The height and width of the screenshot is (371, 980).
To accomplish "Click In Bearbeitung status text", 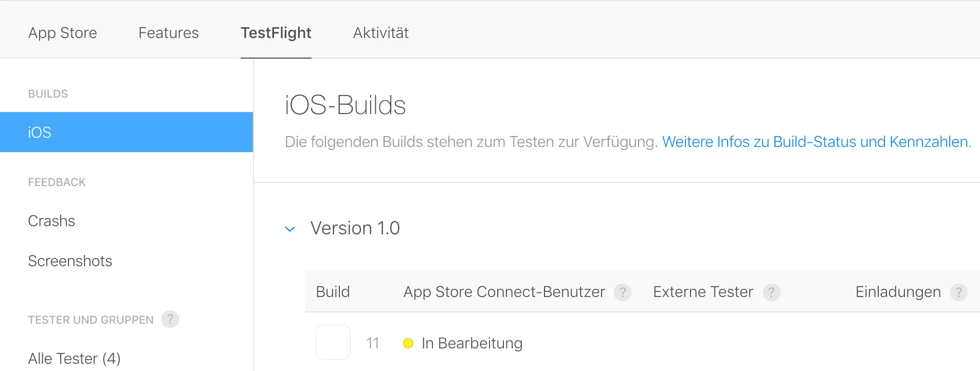I will pyautogui.click(x=472, y=343).
